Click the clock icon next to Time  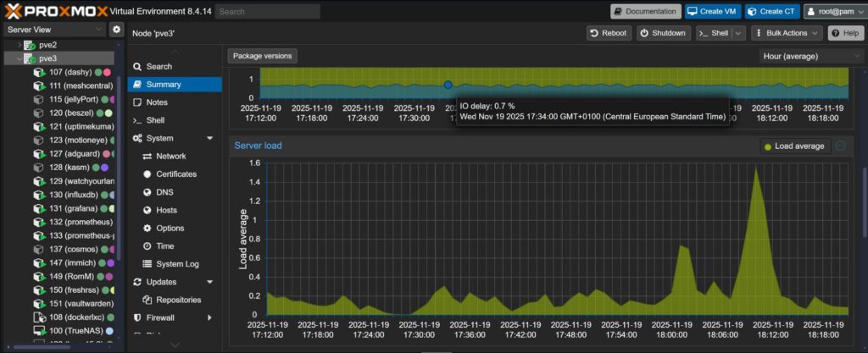[x=147, y=246]
